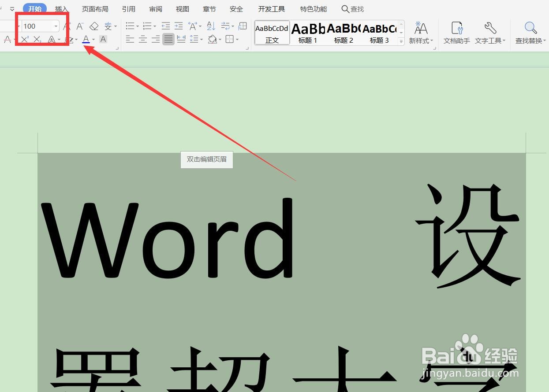Align text right
The height and width of the screenshot is (392, 549).
pos(156,40)
